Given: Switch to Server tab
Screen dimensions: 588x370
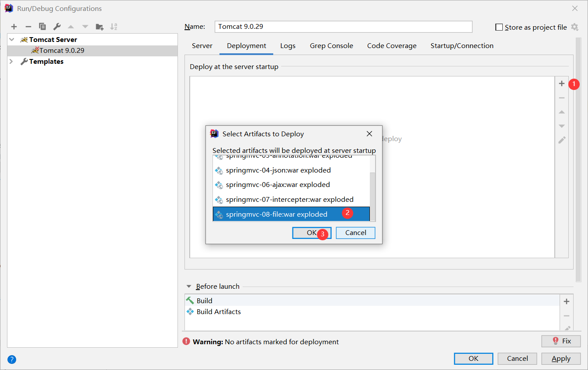Looking at the screenshot, I should point(202,46).
